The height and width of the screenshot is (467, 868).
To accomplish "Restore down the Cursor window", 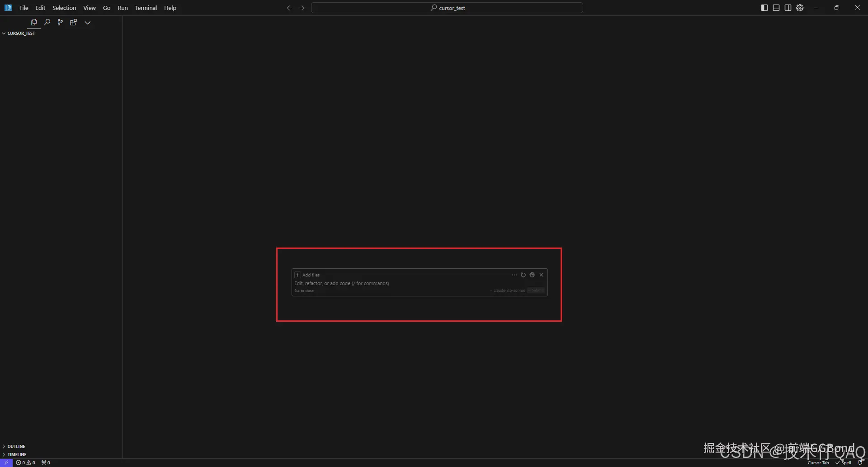I will click(x=837, y=8).
